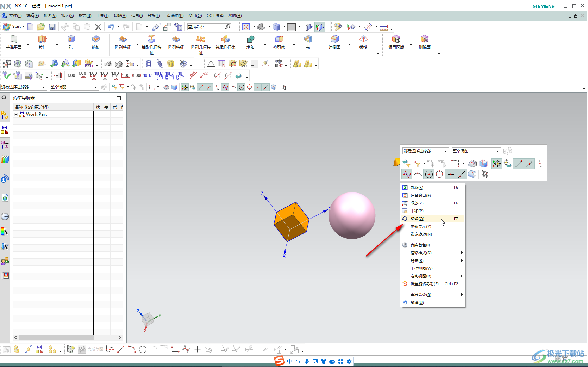Click 平移(P) in the context menu
Viewport: 588px width, 367px height.
432,211
